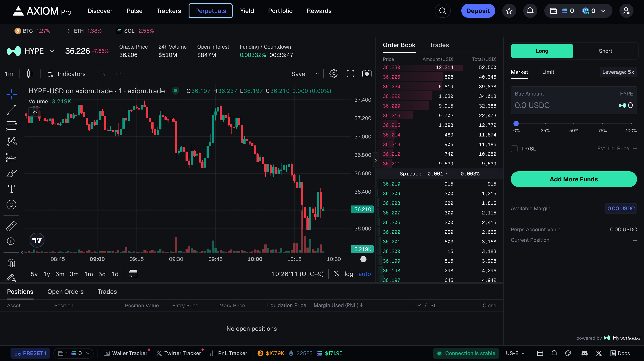Click the blue Deposit button

point(478,11)
